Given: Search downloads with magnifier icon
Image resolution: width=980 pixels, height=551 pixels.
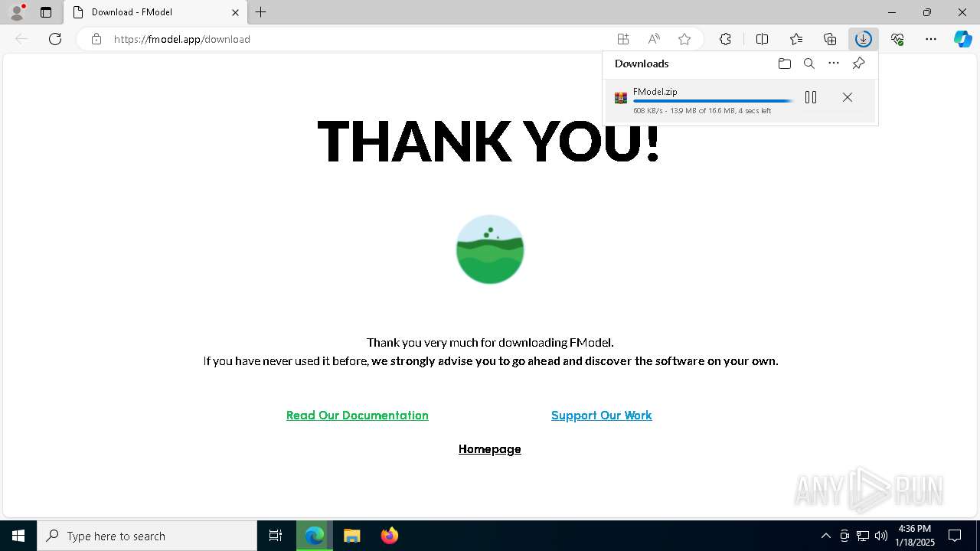Looking at the screenshot, I should (809, 64).
